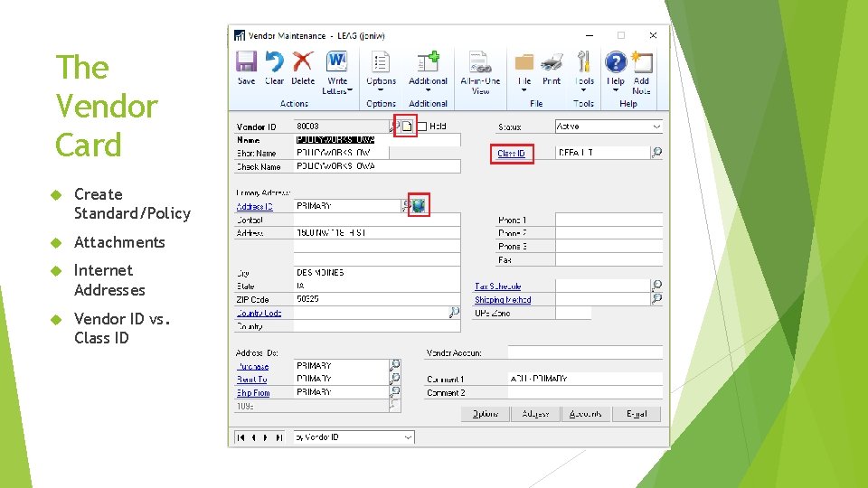
Task: Click the Add Note icon
Action: click(x=642, y=62)
